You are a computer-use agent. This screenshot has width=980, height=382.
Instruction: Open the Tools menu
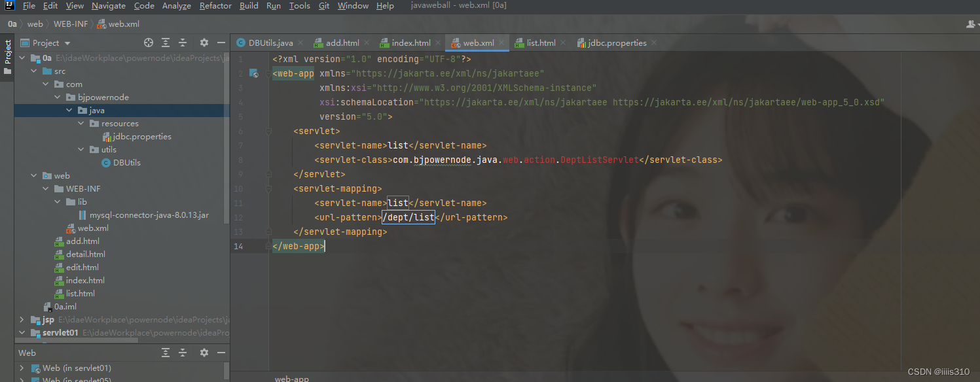tap(300, 6)
